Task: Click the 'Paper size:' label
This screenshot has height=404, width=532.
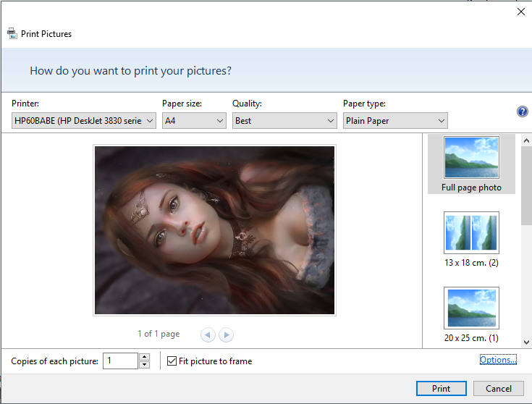Action: [x=182, y=104]
